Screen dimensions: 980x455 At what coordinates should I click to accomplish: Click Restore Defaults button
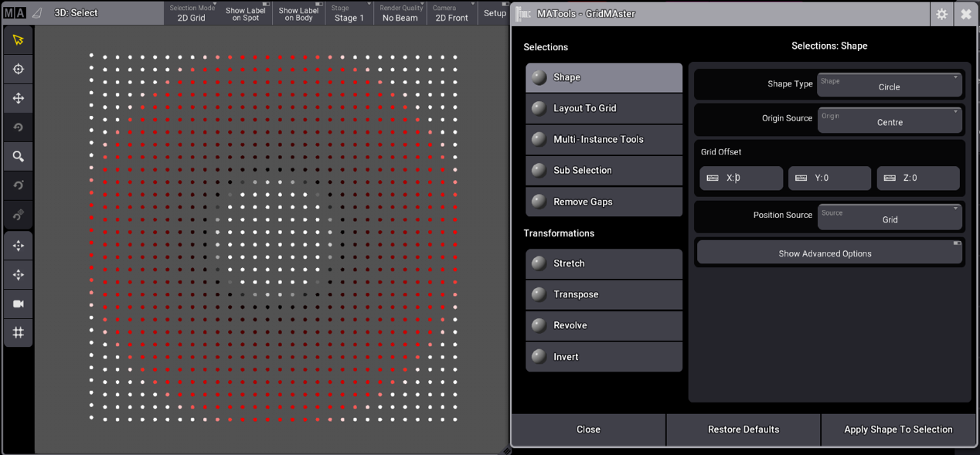point(744,430)
